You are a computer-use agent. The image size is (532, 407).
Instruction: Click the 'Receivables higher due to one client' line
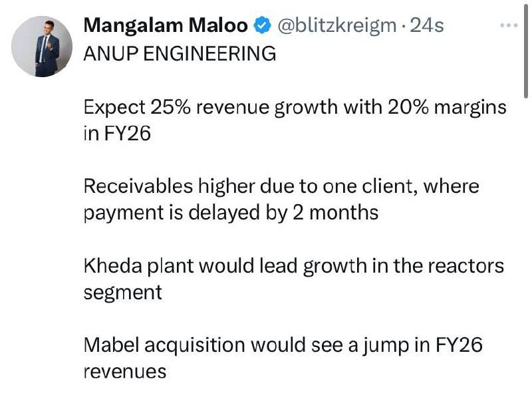coord(281,187)
